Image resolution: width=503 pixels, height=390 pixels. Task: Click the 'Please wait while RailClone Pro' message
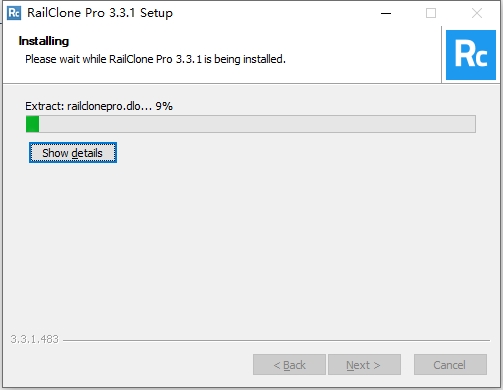point(99,59)
